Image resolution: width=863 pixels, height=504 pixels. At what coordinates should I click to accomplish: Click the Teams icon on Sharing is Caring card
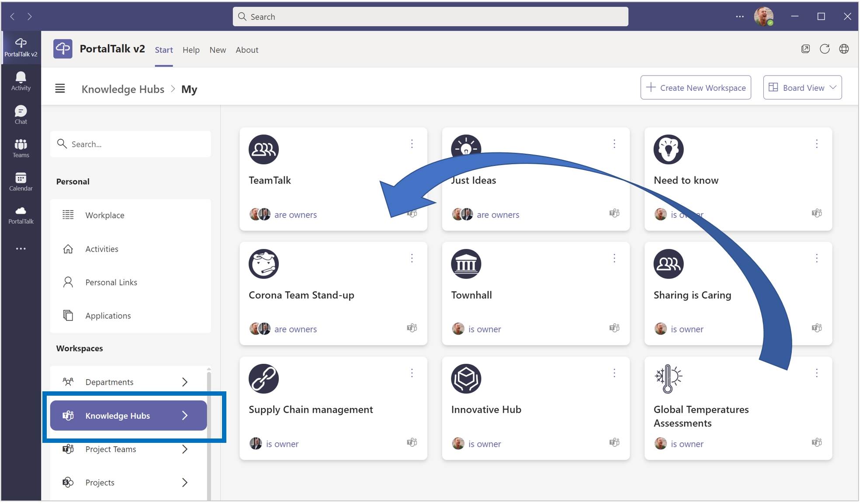(x=816, y=328)
